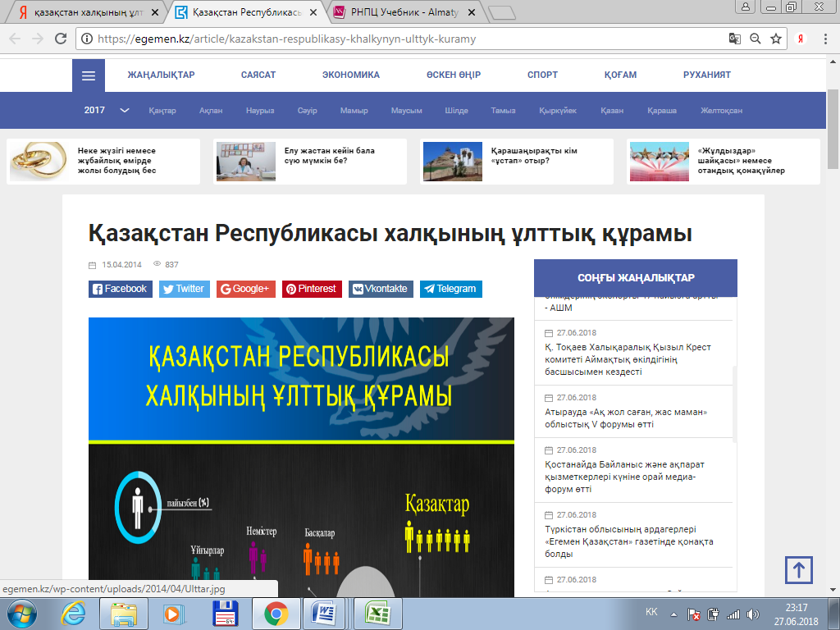Open wedding rings article thumbnail

38,162
